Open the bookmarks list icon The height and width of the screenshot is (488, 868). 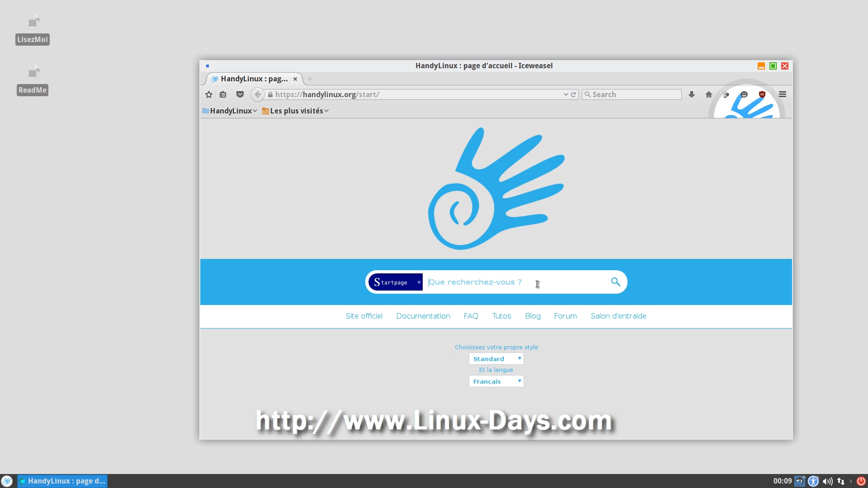click(223, 94)
